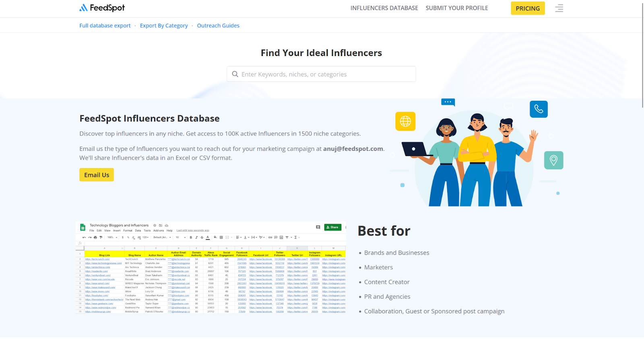
Task: Click the anuj@feedspot.com email address
Action: tap(353, 149)
